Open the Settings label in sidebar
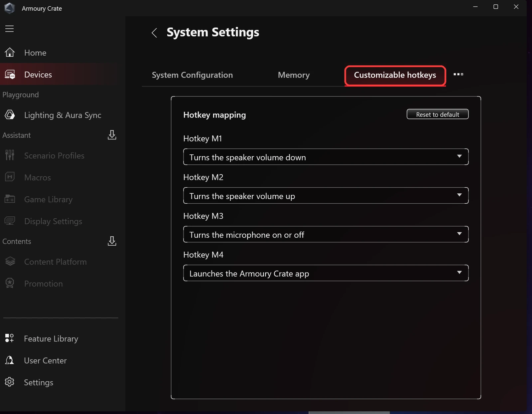 pos(39,382)
